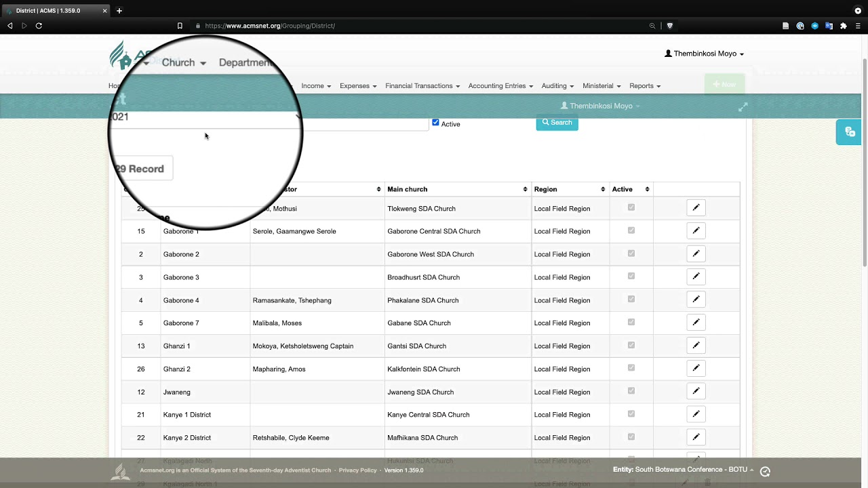Toggle Active checkbox for Gaborone 1 row
Image resolution: width=868 pixels, height=488 pixels.
pyautogui.click(x=631, y=230)
